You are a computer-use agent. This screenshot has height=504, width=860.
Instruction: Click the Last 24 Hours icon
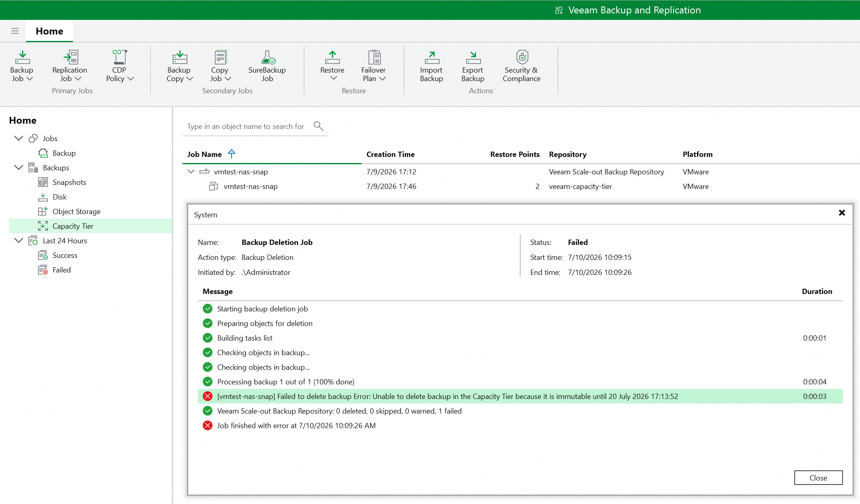[33, 241]
